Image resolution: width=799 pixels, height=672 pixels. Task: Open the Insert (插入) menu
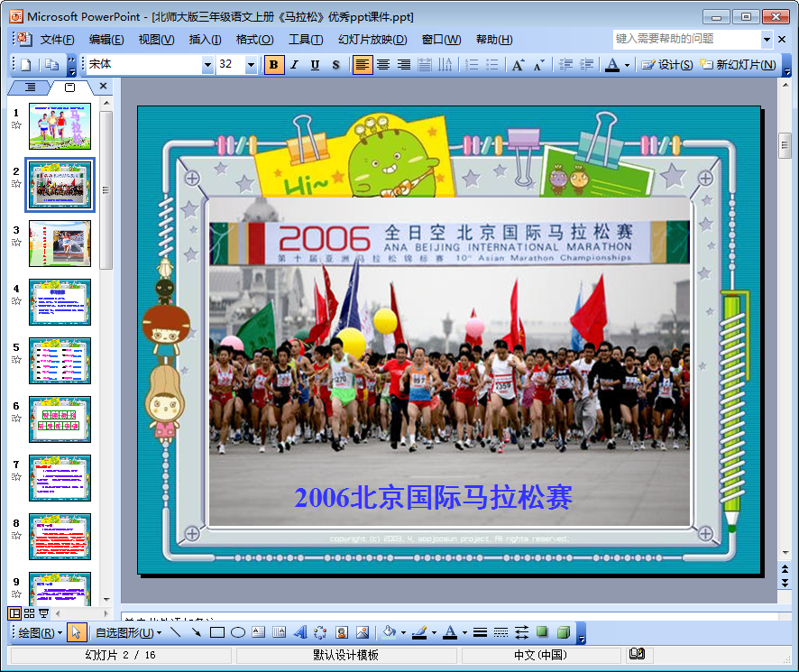coord(205,40)
